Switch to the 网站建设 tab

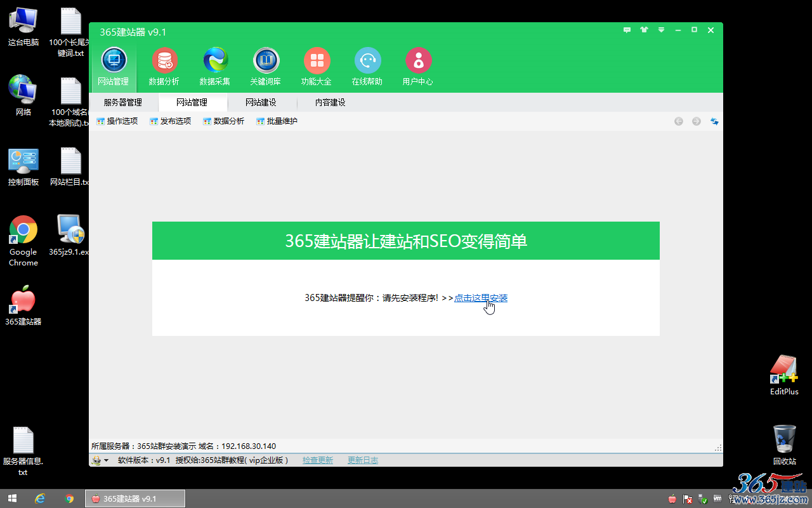(261, 102)
